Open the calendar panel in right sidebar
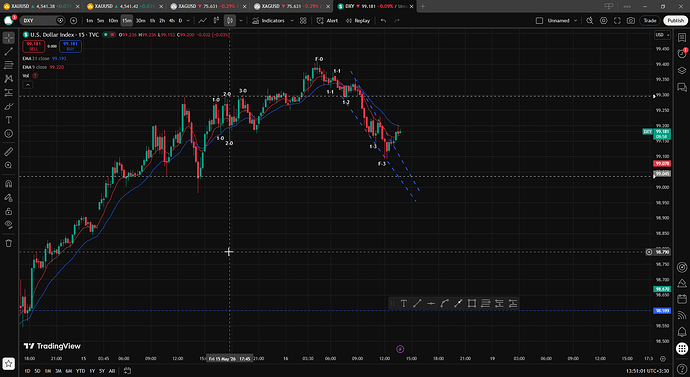The width and height of the screenshot is (690, 377). [x=682, y=299]
